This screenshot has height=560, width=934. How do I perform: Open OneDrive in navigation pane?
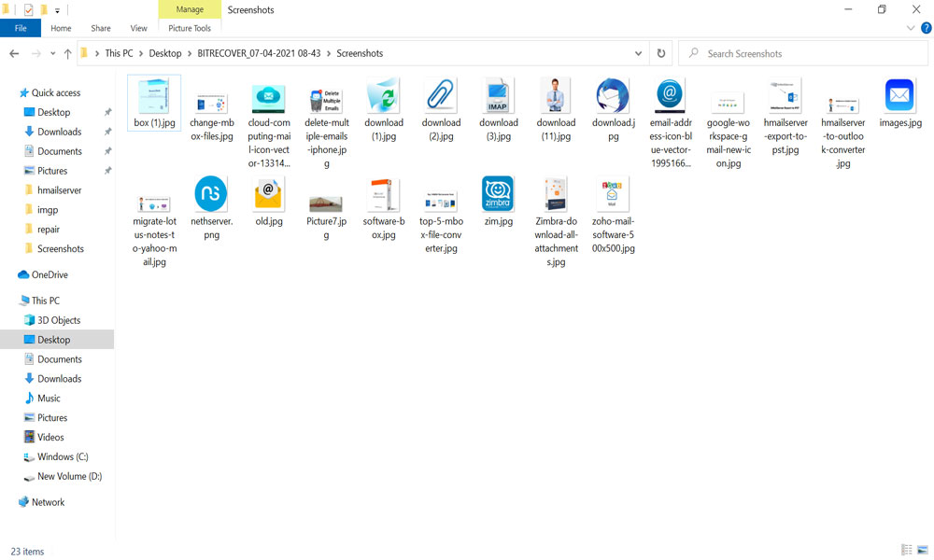43,275
